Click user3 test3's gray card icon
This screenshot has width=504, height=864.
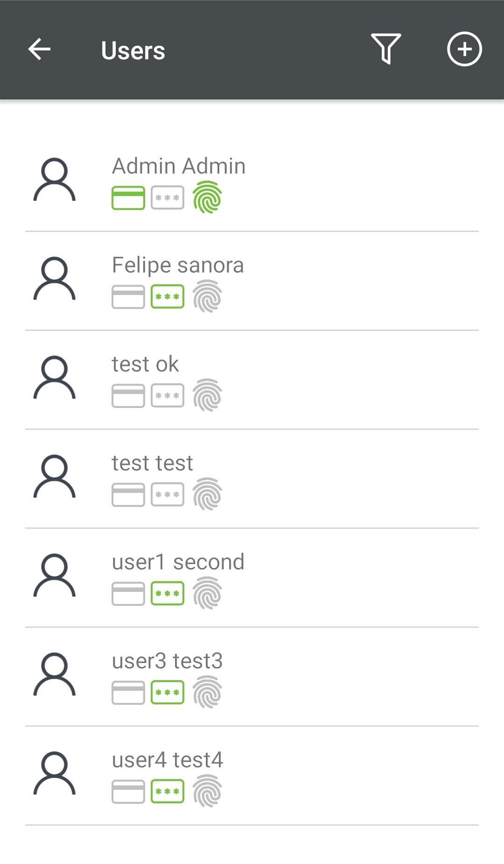[128, 693]
